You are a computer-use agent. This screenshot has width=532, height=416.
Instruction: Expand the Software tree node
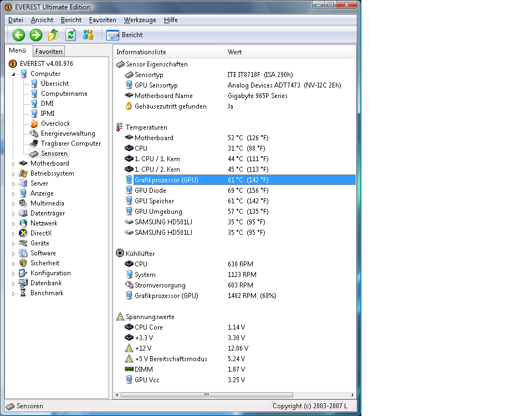click(13, 254)
